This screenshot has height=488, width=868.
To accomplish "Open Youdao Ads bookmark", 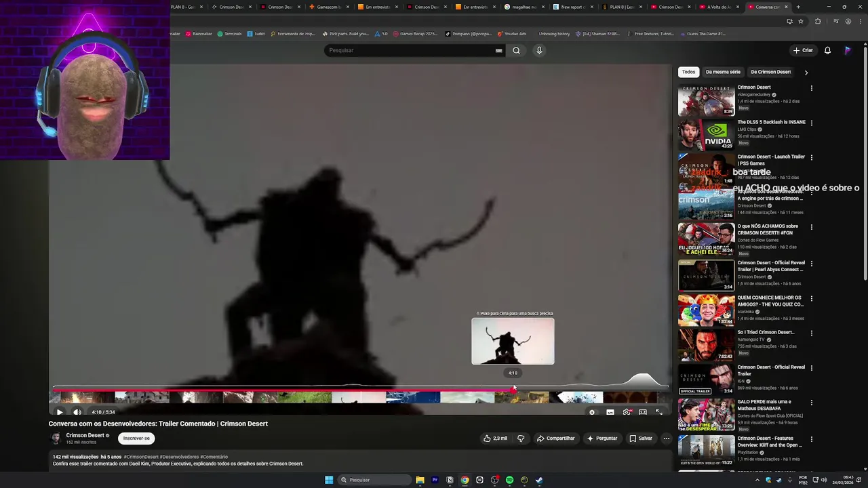I will (x=512, y=34).
